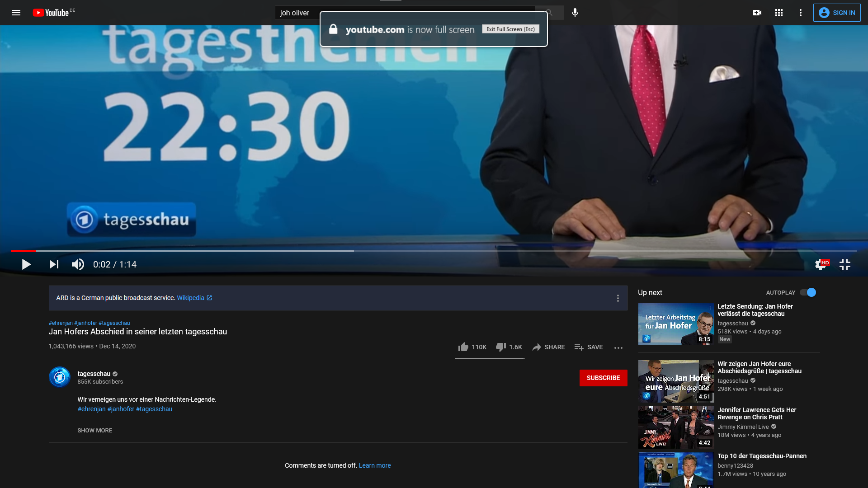Open the YouTube apps grid
The image size is (868, 488).
click(x=778, y=12)
